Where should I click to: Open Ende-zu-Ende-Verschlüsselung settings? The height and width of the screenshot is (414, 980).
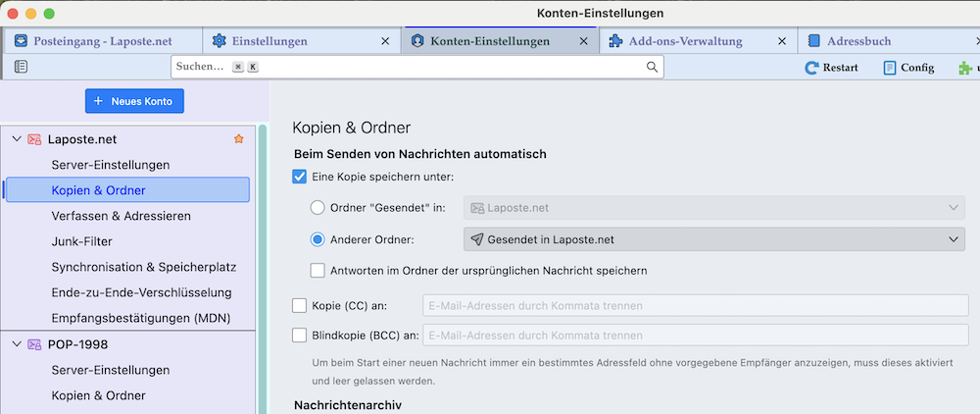point(141,292)
